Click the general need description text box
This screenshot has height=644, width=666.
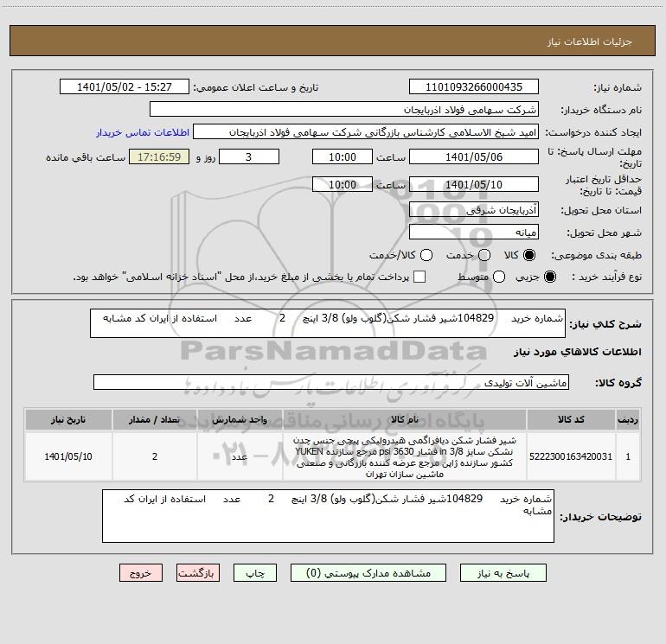click(x=328, y=323)
